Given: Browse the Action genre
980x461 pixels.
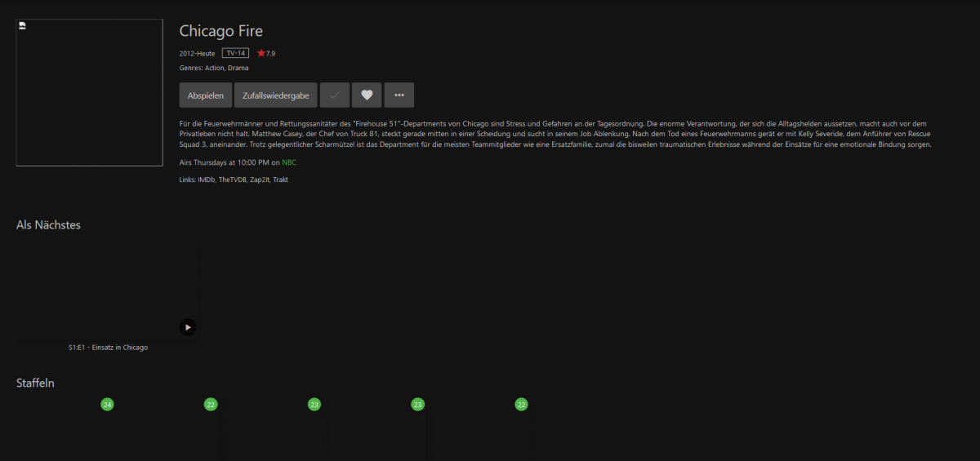Looking at the screenshot, I should point(214,69).
